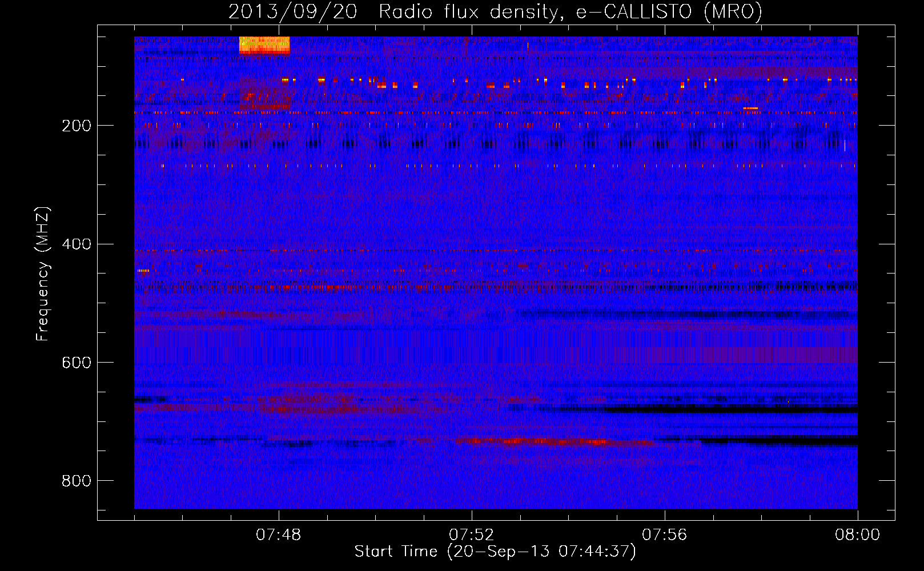Click the 07:48 time tick label
Viewport: 924px width, 571px height.
pos(279,535)
